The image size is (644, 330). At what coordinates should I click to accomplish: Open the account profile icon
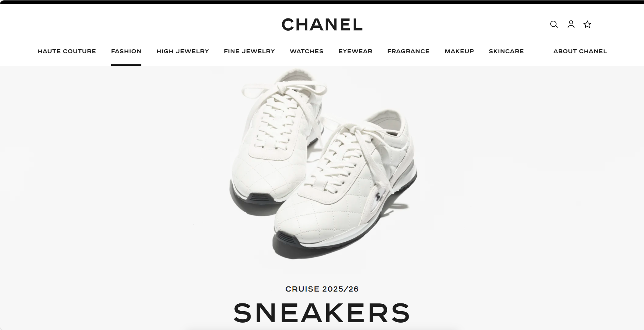coord(571,24)
